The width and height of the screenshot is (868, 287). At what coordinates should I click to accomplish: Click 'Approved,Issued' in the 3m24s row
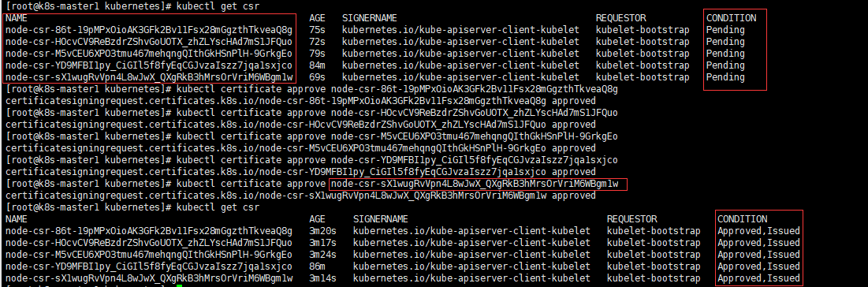(759, 255)
